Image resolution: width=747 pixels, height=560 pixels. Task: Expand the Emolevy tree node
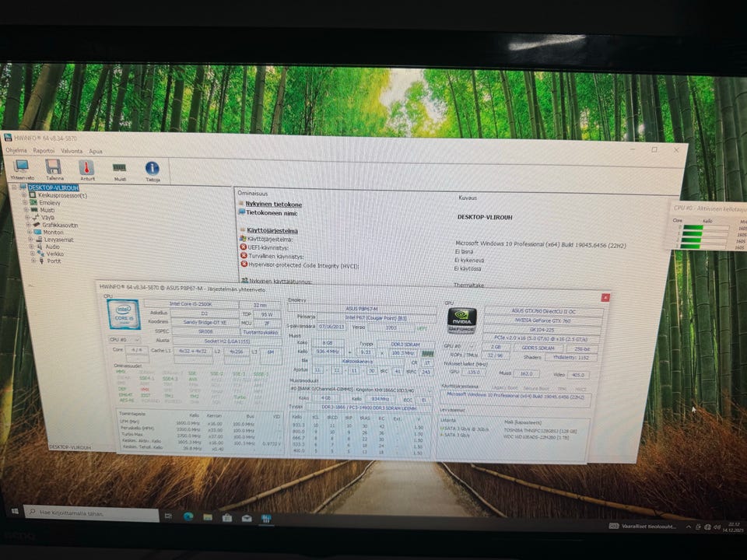pyautogui.click(x=24, y=202)
